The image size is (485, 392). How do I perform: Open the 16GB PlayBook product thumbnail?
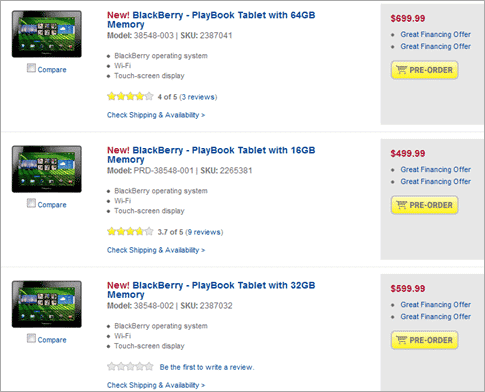click(47, 169)
